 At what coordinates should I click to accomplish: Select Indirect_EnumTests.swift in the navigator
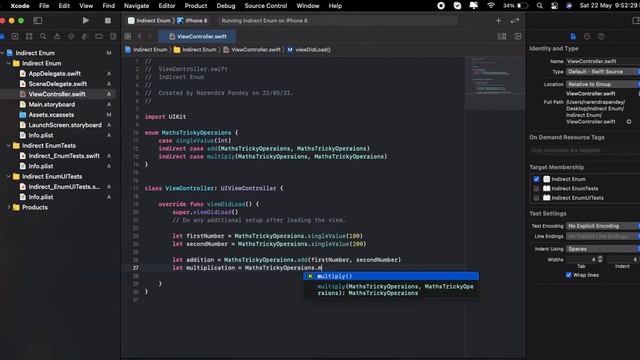pyautogui.click(x=64, y=156)
